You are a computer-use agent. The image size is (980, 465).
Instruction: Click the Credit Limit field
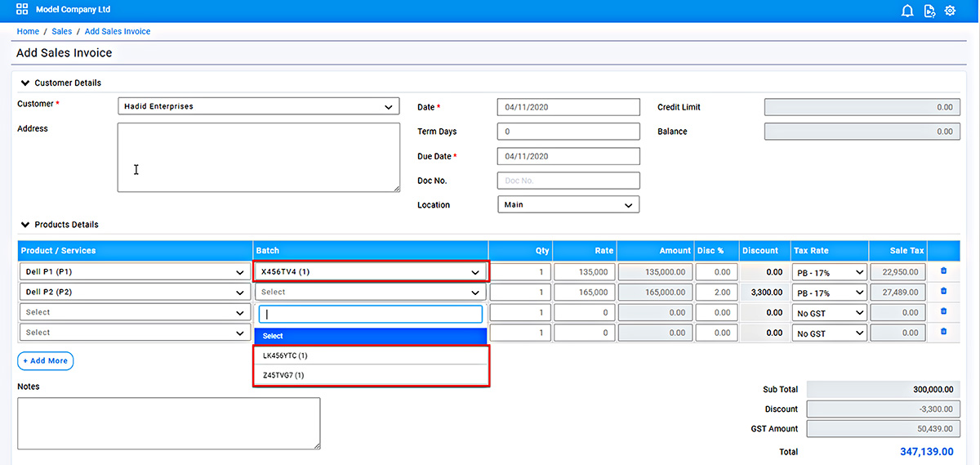pyautogui.click(x=862, y=107)
